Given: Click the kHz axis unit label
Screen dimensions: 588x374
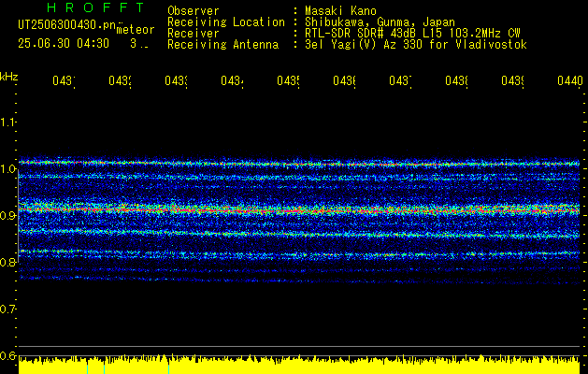Looking at the screenshot, I should point(9,77).
